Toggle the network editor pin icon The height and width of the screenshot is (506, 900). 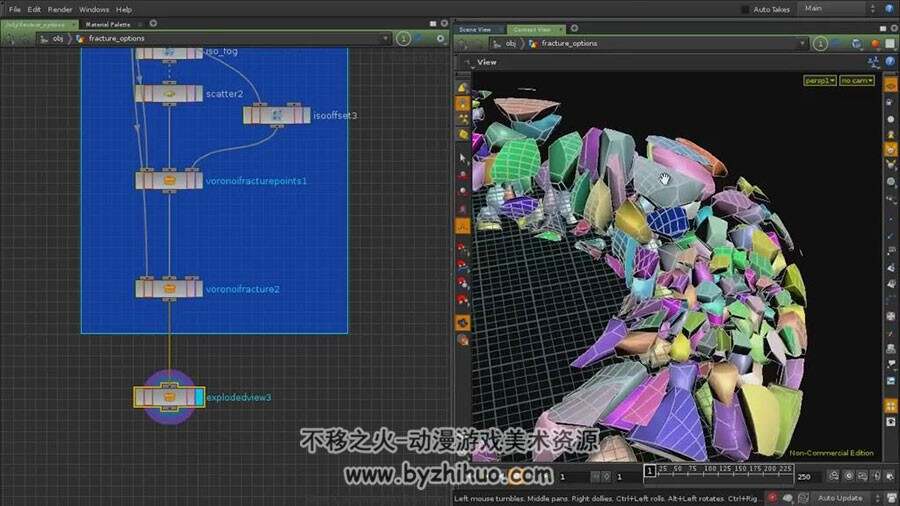pos(404,38)
